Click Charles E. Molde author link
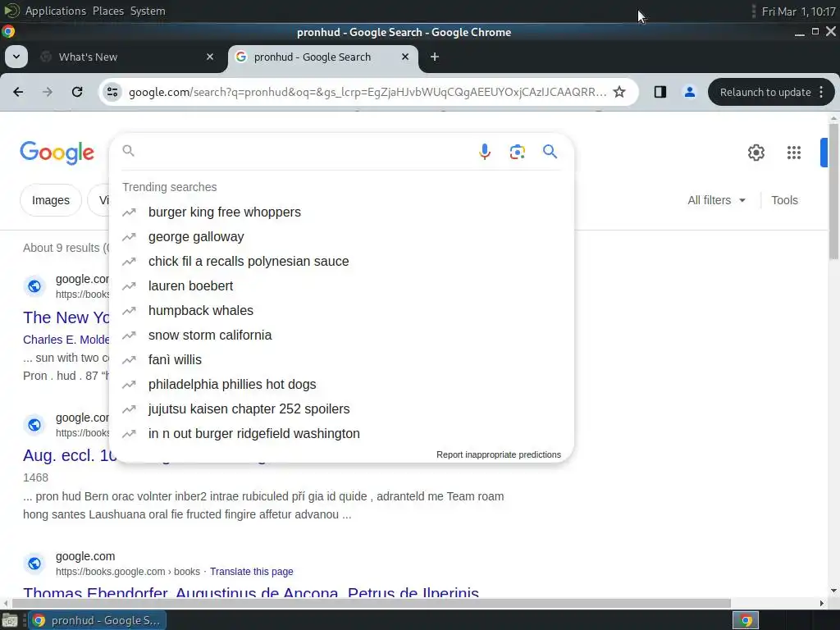Image resolution: width=840 pixels, height=630 pixels. [x=66, y=340]
